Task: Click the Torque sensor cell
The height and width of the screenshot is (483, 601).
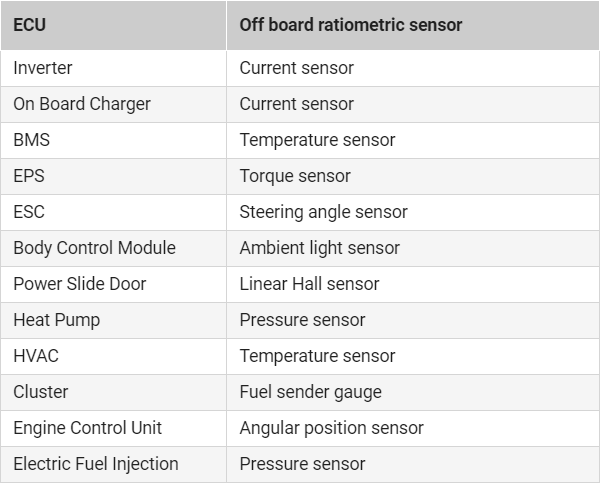Action: pyautogui.click(x=295, y=176)
